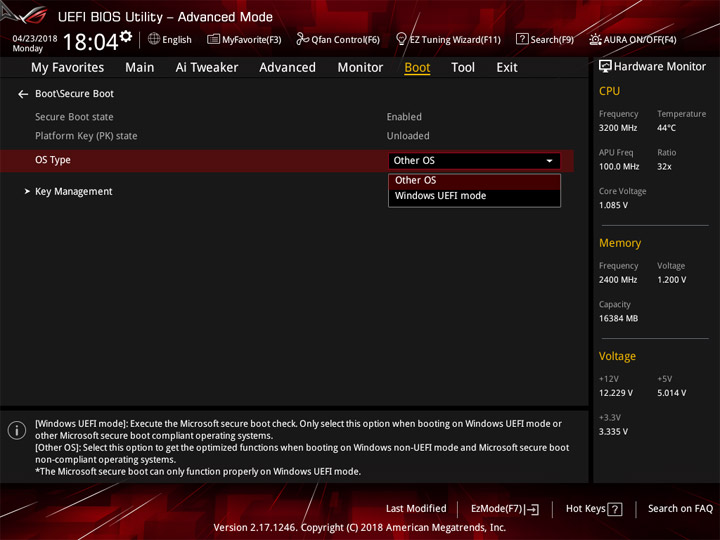
Task: Choose Windows UEFI mode option
Action: [x=474, y=197]
